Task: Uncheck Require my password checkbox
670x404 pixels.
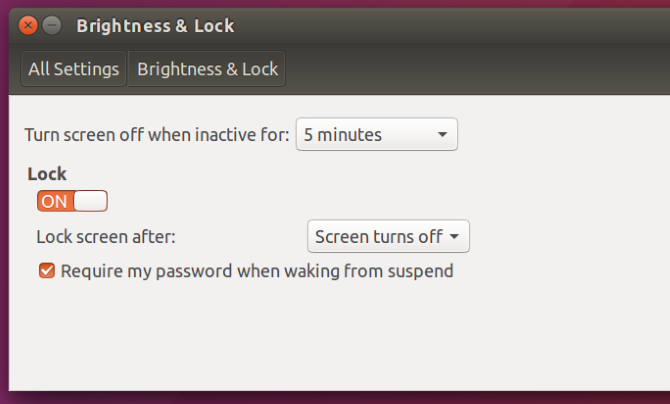Action: 46,270
